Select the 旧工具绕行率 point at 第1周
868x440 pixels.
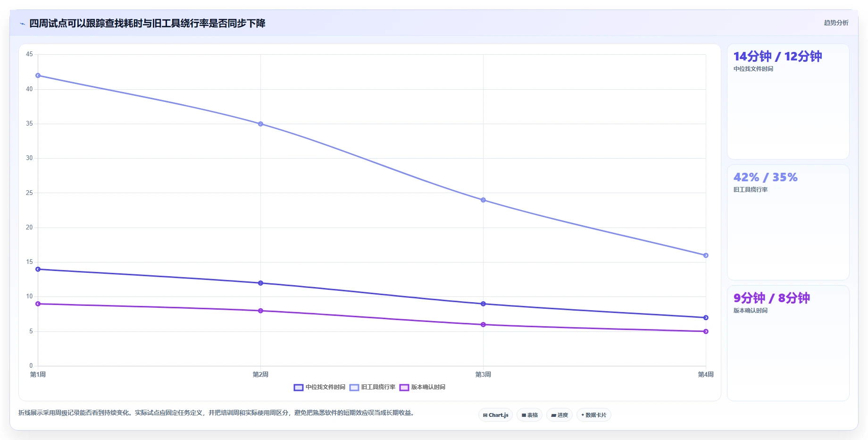[x=38, y=76]
